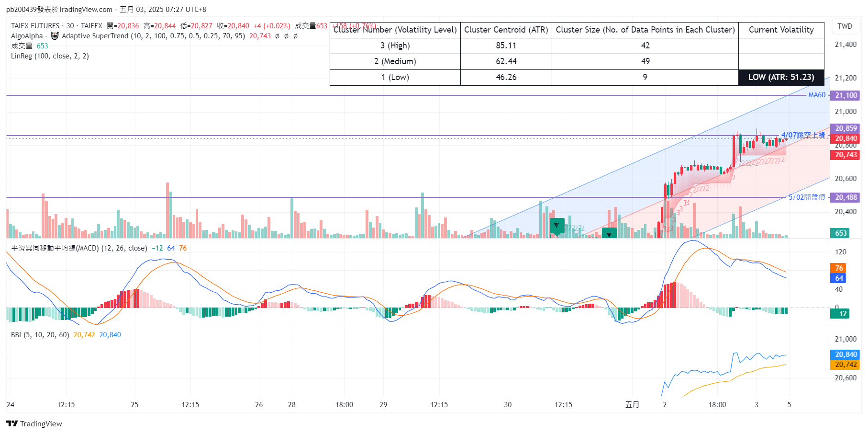The width and height of the screenshot is (868, 434).
Task: Click the 29 date label on time axis
Action: point(383,405)
